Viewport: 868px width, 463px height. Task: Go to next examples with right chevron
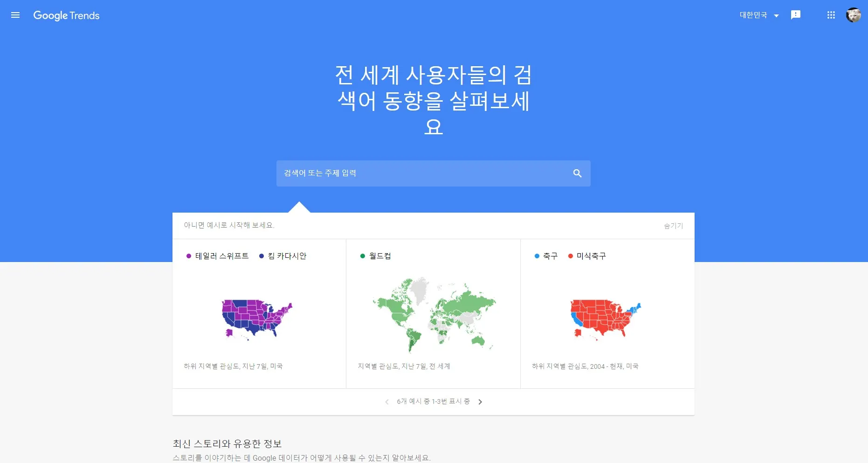480,402
